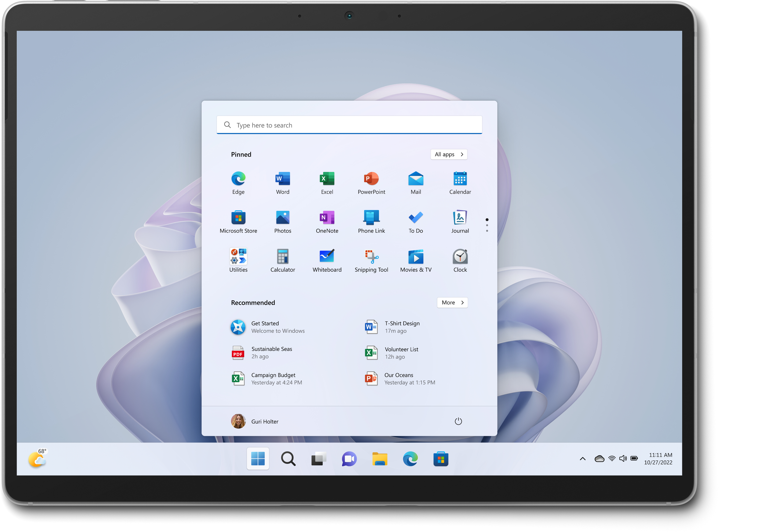
Task: Click the power button icon
Action: pyautogui.click(x=458, y=421)
